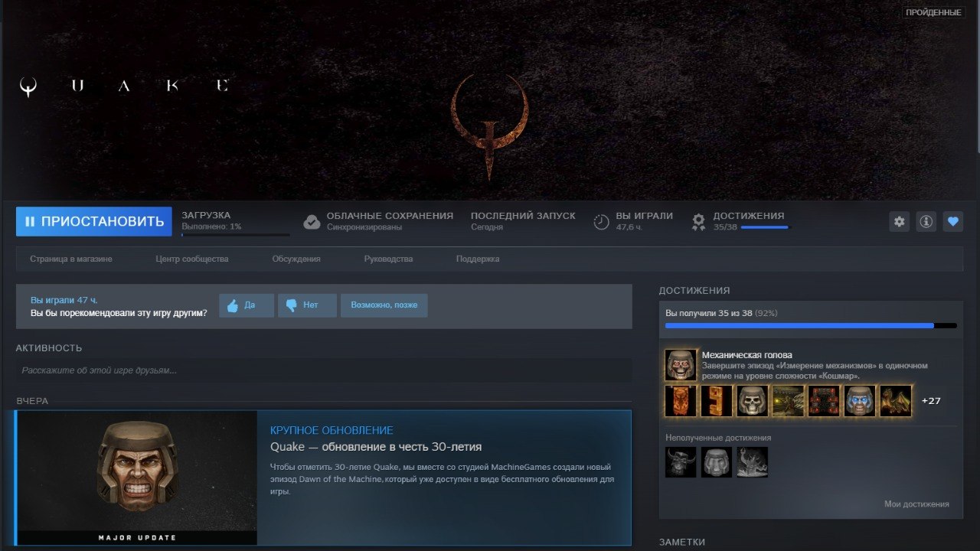Screen dimensions: 980x551
Task: Select the pale skull head achievement icon
Action: (x=753, y=400)
